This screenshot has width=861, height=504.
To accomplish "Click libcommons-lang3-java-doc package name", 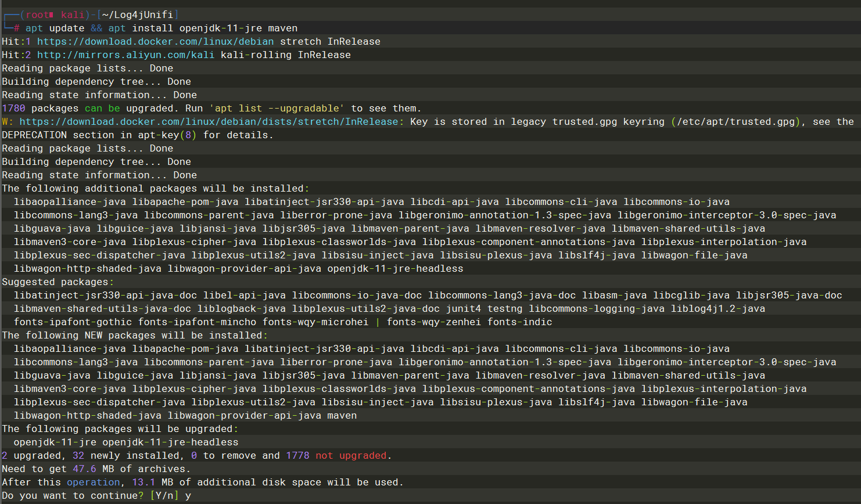I will tap(502, 295).
